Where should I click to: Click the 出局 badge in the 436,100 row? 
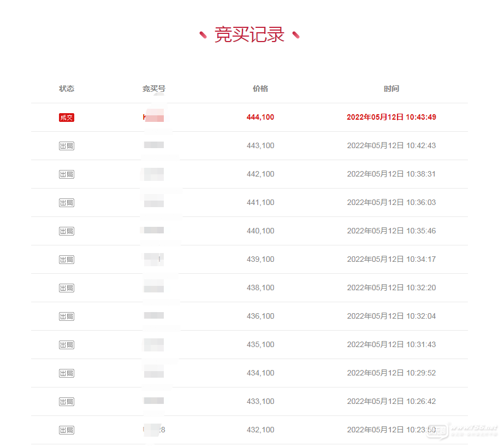(67, 316)
